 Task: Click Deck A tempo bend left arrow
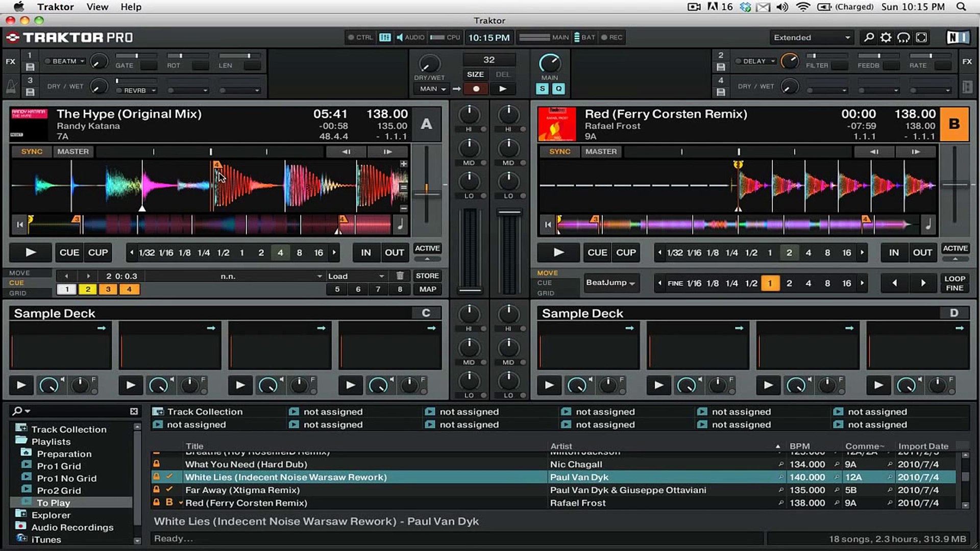pos(346,152)
